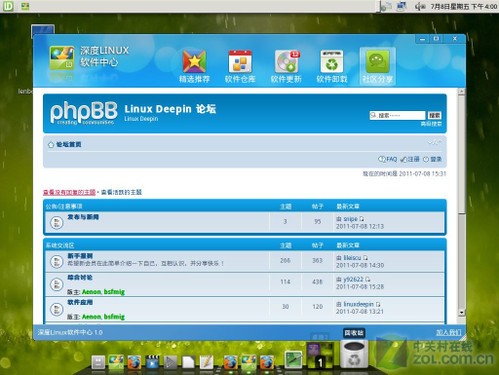Click topic count 266 in the 新手报到 row

pos(285,260)
